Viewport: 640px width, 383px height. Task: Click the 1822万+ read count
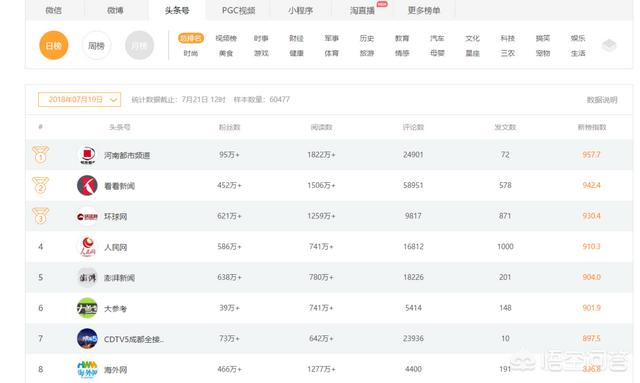click(321, 155)
